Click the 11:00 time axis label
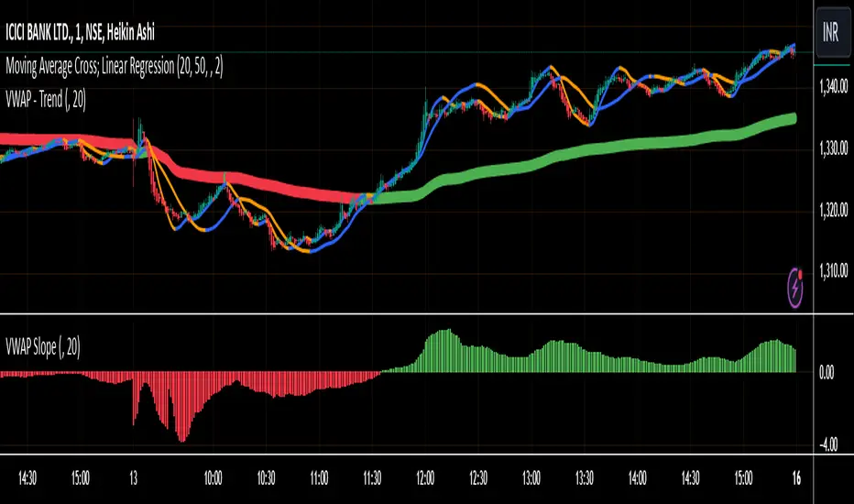Image resolution: width=854 pixels, height=504 pixels. pyautogui.click(x=319, y=478)
